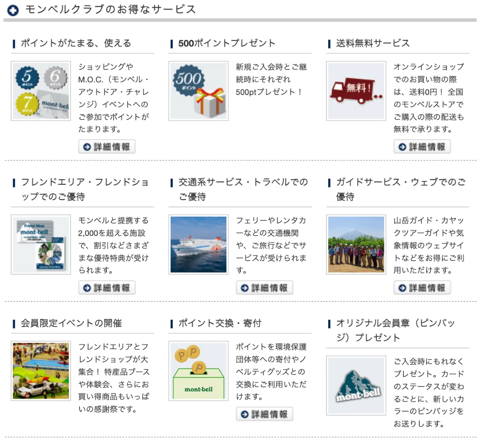This screenshot has height=448, width=492.
Task: Select the mont-bell donation box coin icon
Action: [198, 371]
